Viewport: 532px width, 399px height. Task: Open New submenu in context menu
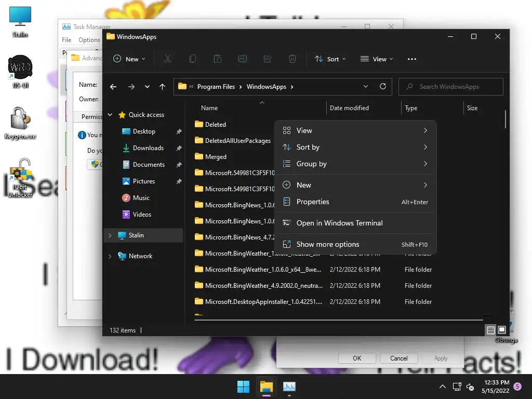click(x=355, y=185)
